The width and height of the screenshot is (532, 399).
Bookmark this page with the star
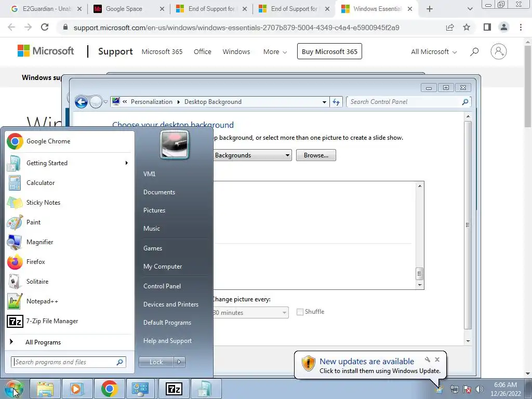click(x=467, y=27)
